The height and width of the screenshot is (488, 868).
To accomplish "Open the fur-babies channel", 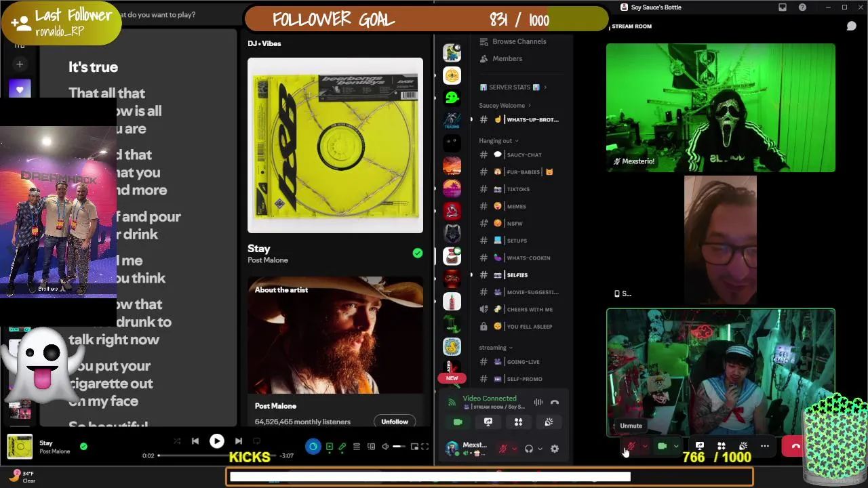I will (x=521, y=172).
